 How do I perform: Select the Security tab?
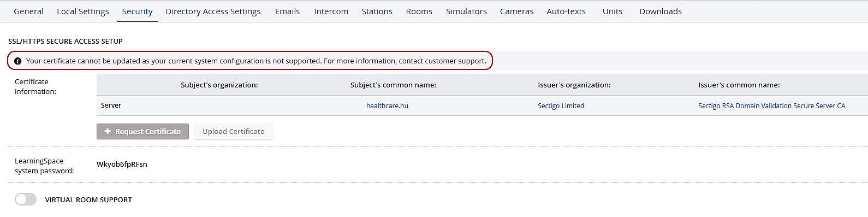pos(137,11)
